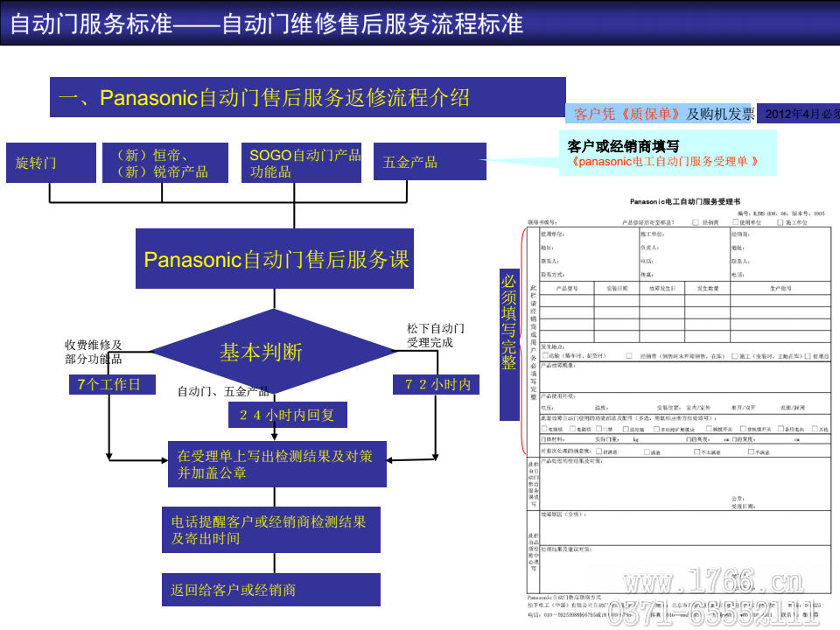Screen dimensions: 840x630
Task: Click the 72小时内 label box
Action: (x=437, y=384)
